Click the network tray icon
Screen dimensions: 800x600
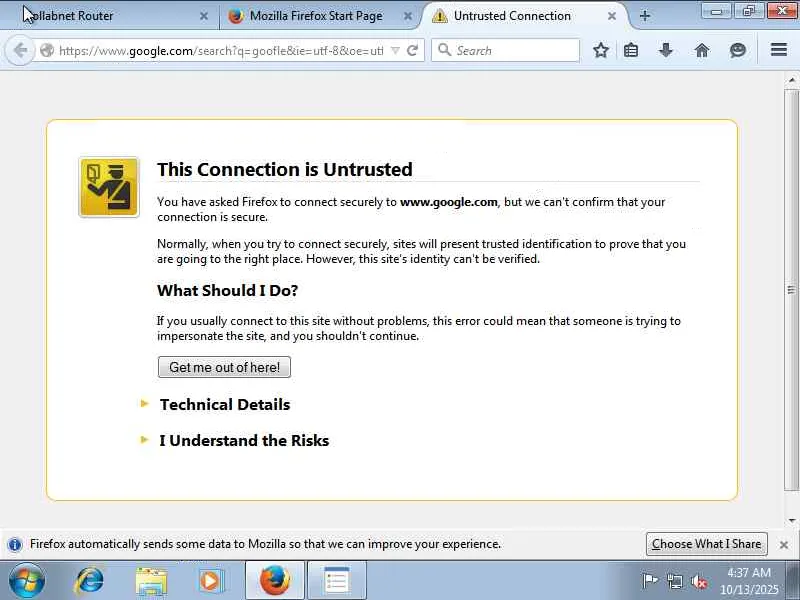click(x=675, y=581)
